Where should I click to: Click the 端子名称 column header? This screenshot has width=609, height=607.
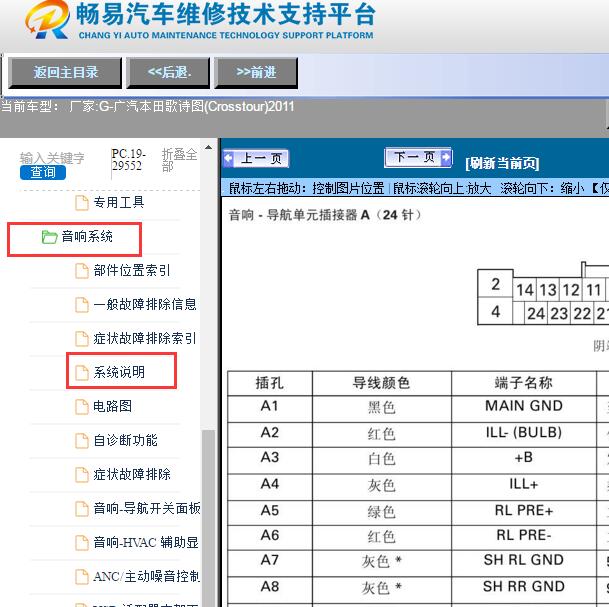coord(524,383)
